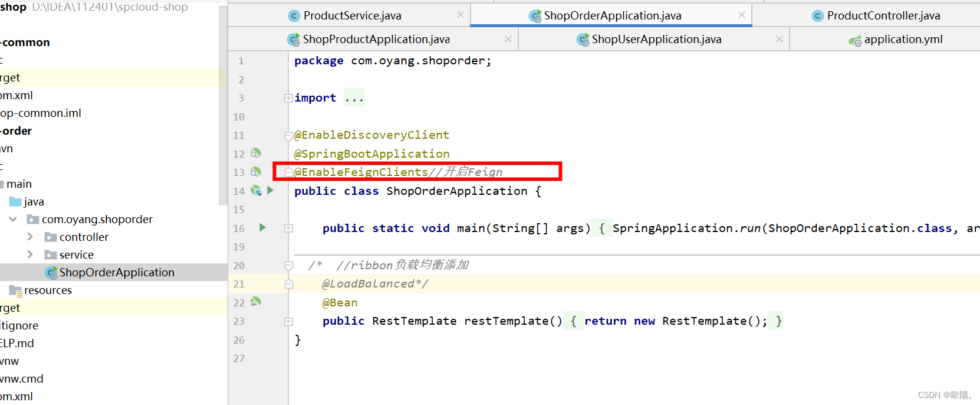Click ShopProductApplication.java tab file icon

pyautogui.click(x=293, y=40)
